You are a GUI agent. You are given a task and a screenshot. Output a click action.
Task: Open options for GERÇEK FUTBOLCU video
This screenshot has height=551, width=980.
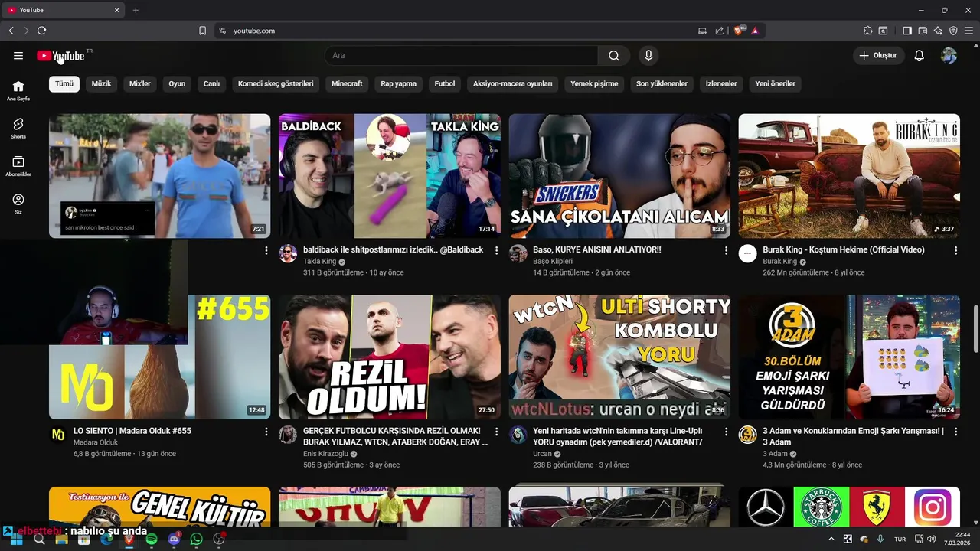496,432
